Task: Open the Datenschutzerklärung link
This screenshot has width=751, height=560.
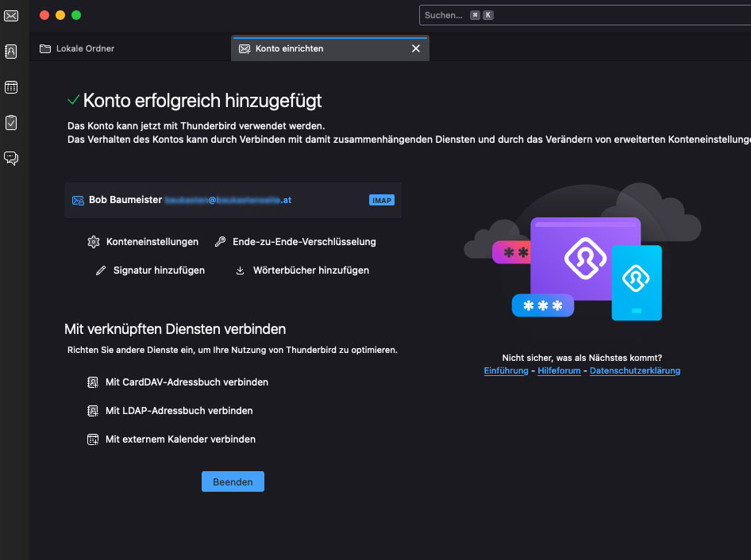Action: (x=634, y=370)
